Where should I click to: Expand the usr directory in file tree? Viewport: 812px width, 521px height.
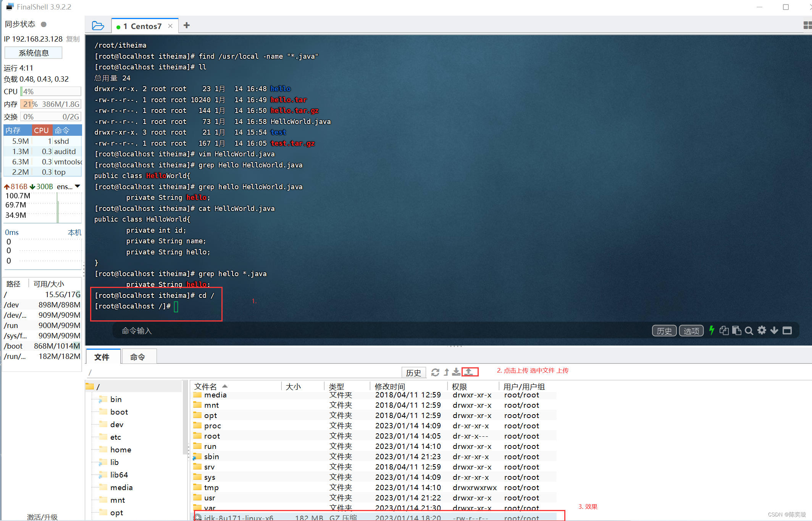[213, 498]
